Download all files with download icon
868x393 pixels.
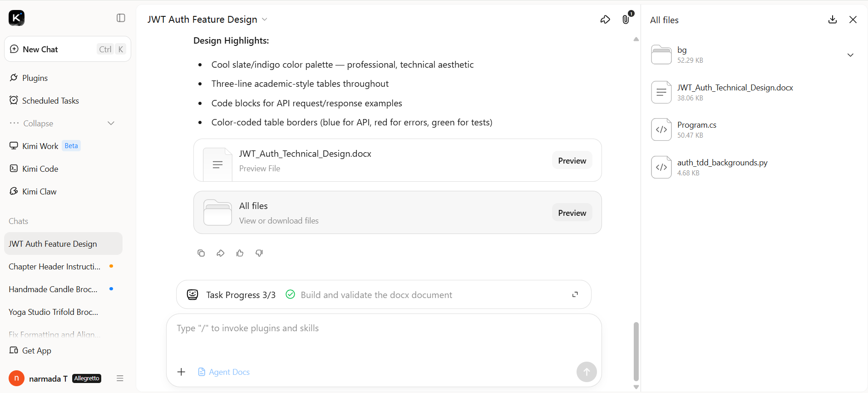click(833, 20)
